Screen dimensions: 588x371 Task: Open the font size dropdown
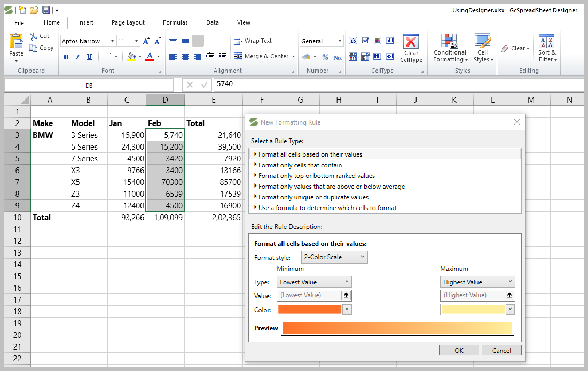[x=137, y=41]
